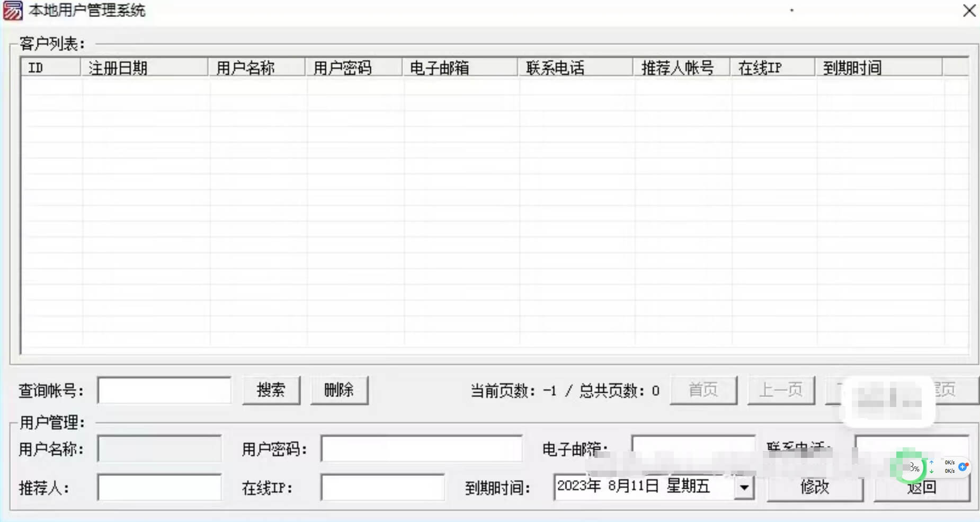Image resolution: width=980 pixels, height=522 pixels.
Task: Click the 搜索 button
Action: point(271,391)
